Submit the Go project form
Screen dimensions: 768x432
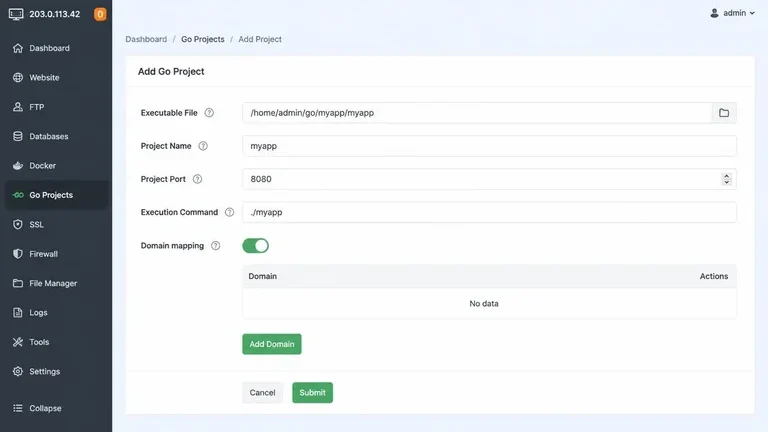(x=312, y=392)
